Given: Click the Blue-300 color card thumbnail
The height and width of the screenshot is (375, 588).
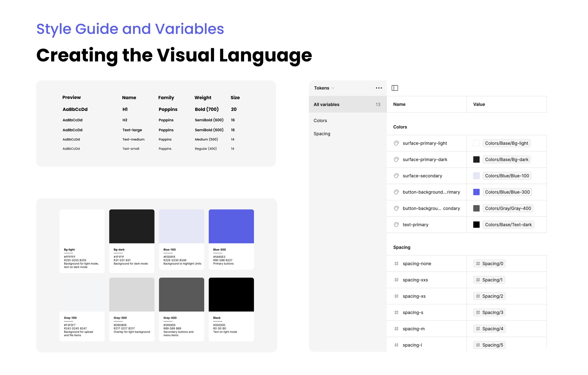Looking at the screenshot, I should 231,226.
